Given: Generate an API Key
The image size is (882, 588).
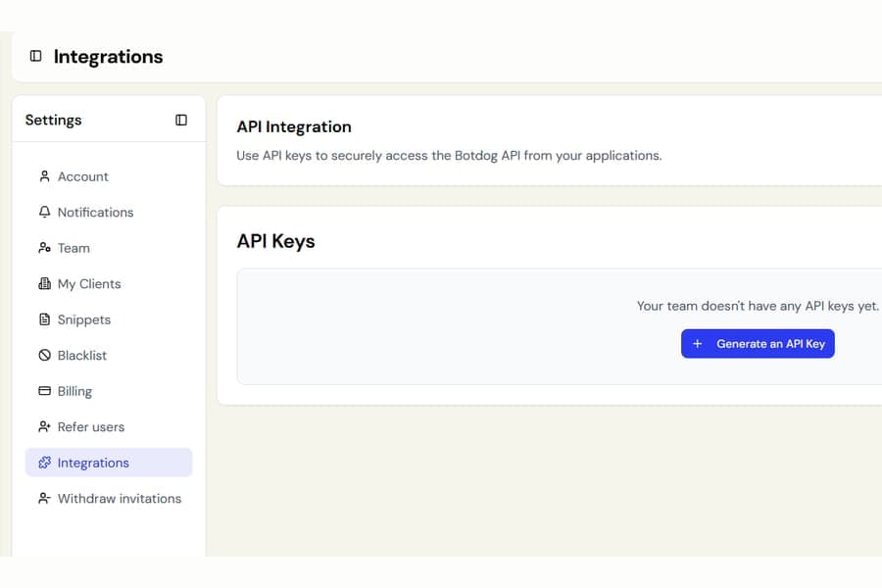Looking at the screenshot, I should [x=758, y=344].
